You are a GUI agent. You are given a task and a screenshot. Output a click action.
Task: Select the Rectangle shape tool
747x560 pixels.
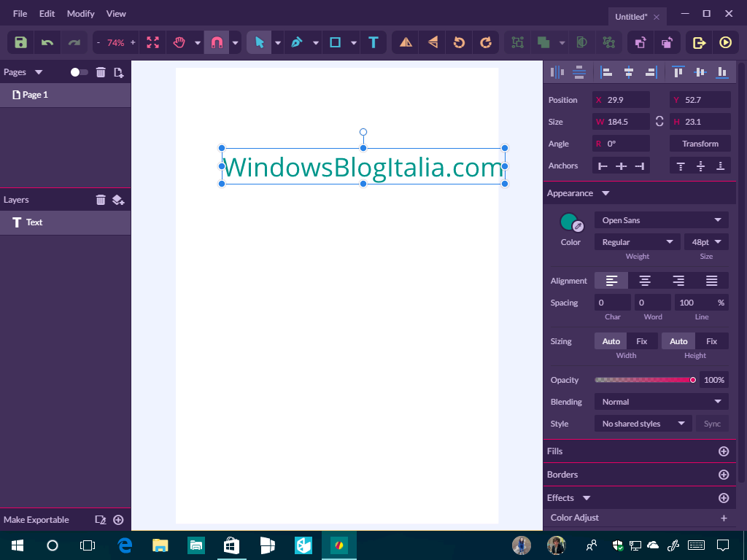click(x=336, y=42)
